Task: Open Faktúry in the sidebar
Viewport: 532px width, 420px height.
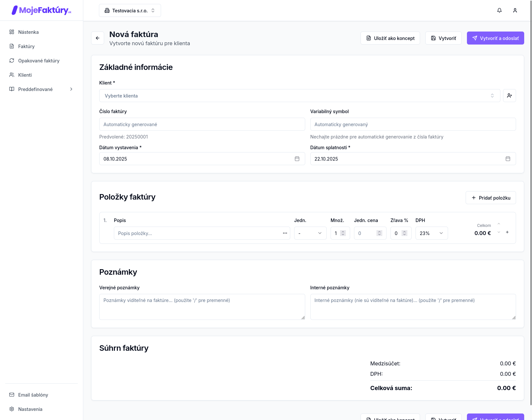Action: click(x=26, y=46)
